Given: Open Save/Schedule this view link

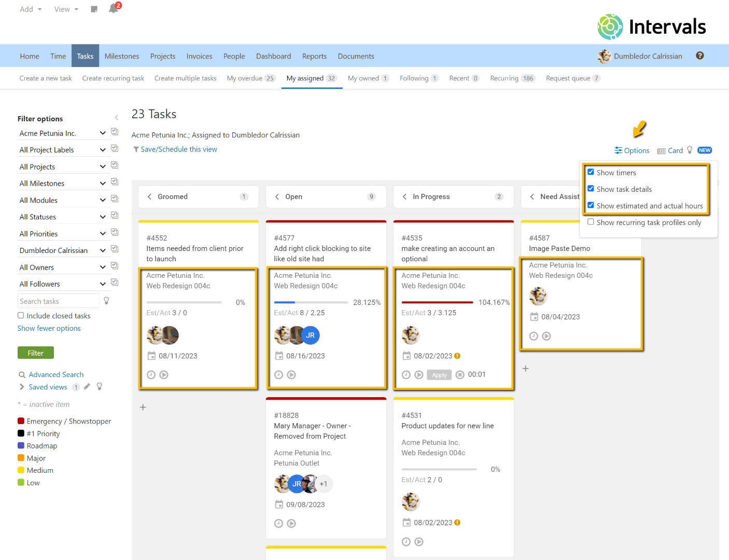Looking at the screenshot, I should [178, 149].
